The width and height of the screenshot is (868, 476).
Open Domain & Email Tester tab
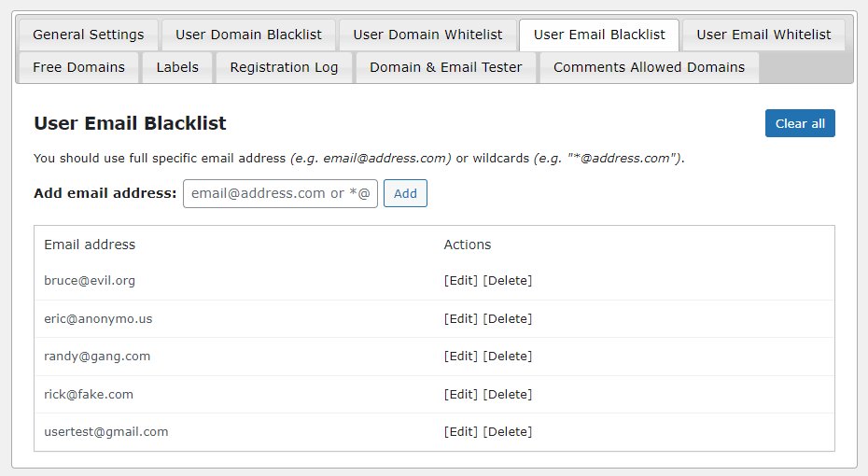pos(445,67)
